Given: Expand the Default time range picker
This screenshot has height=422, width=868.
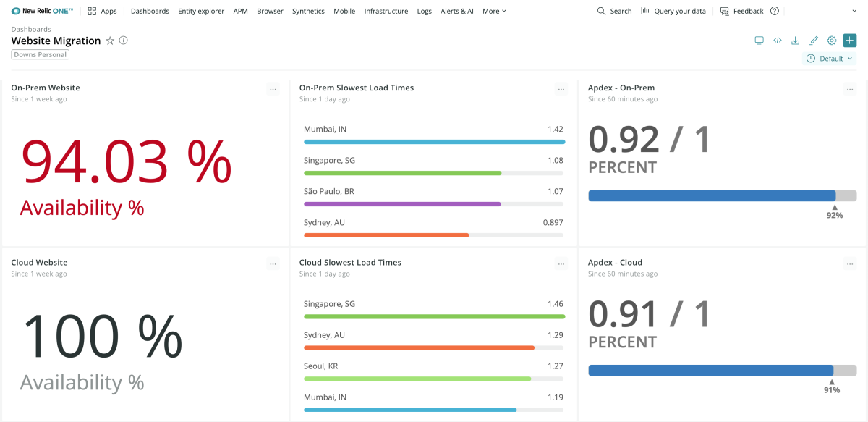Looking at the screenshot, I should [830, 59].
